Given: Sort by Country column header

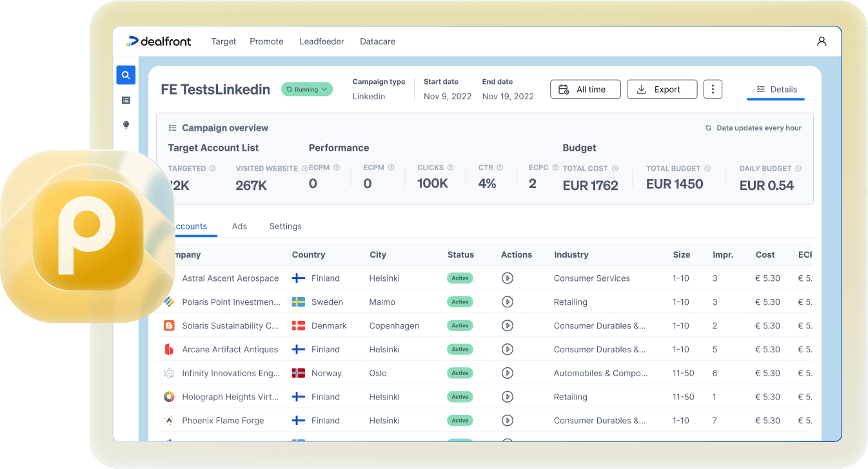Looking at the screenshot, I should (x=308, y=254).
